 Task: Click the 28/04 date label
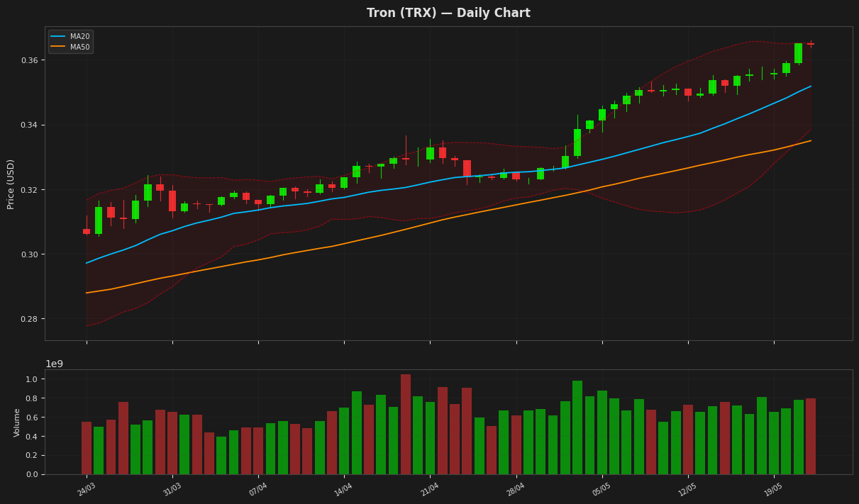point(516,489)
